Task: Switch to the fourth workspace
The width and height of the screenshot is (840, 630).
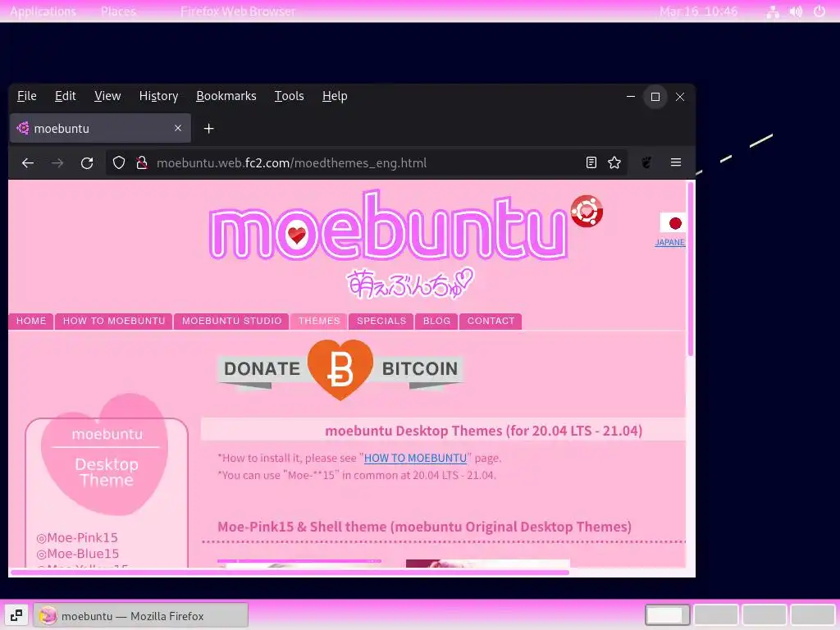Action: tap(813, 615)
